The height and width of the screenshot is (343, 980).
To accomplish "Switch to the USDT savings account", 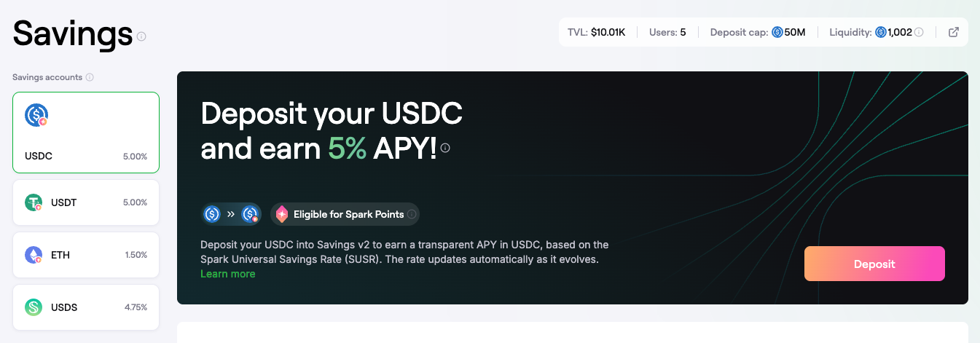I will pos(86,202).
